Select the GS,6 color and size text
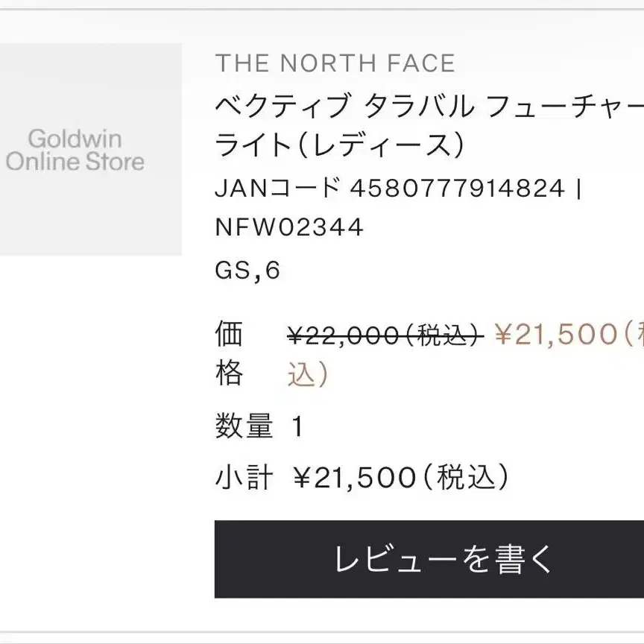The width and height of the screenshot is (644, 644). (247, 270)
